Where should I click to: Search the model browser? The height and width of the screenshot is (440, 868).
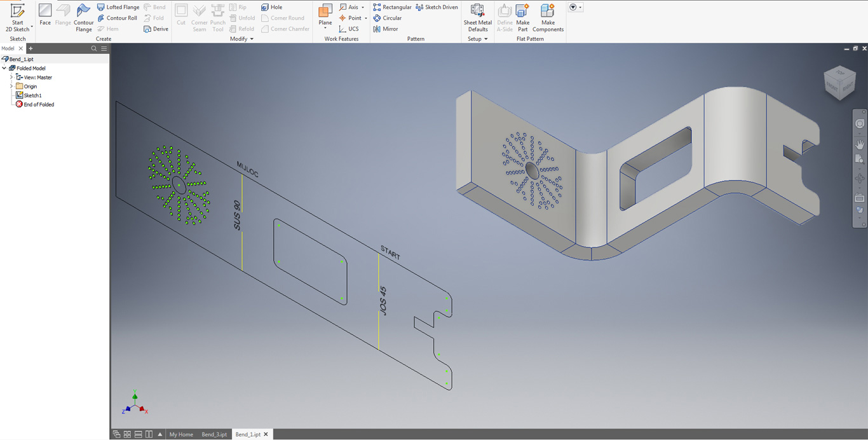(x=94, y=48)
